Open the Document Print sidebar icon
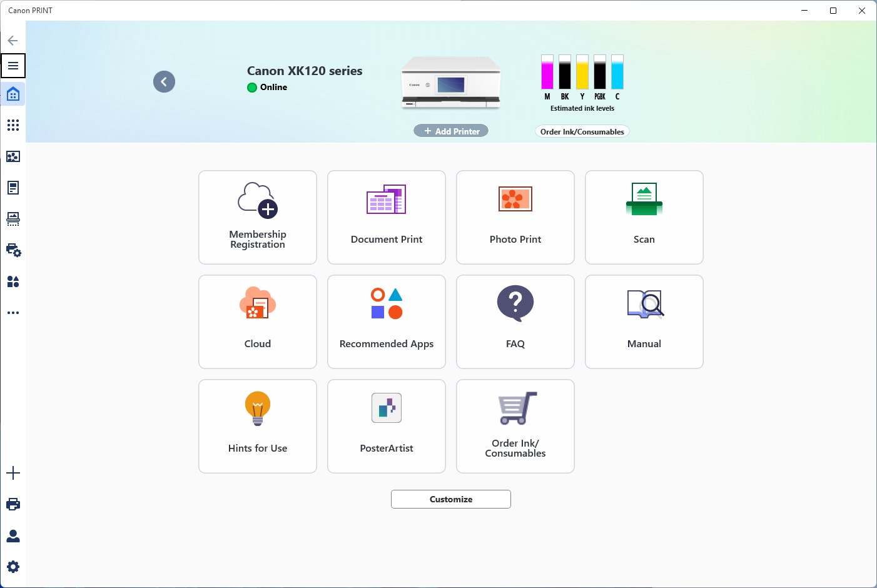Screen dimensions: 877x588 click(13, 188)
